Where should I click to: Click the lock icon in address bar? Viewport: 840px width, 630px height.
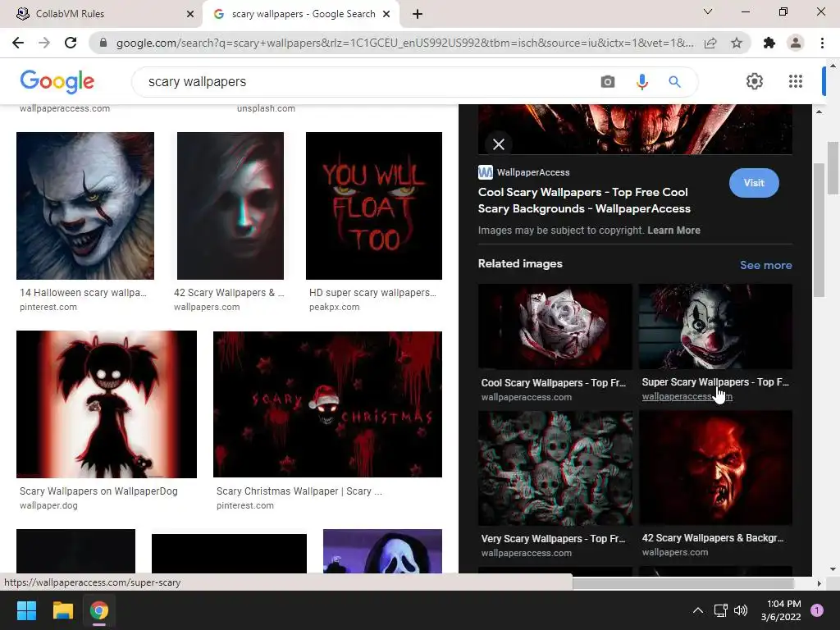[x=103, y=43]
